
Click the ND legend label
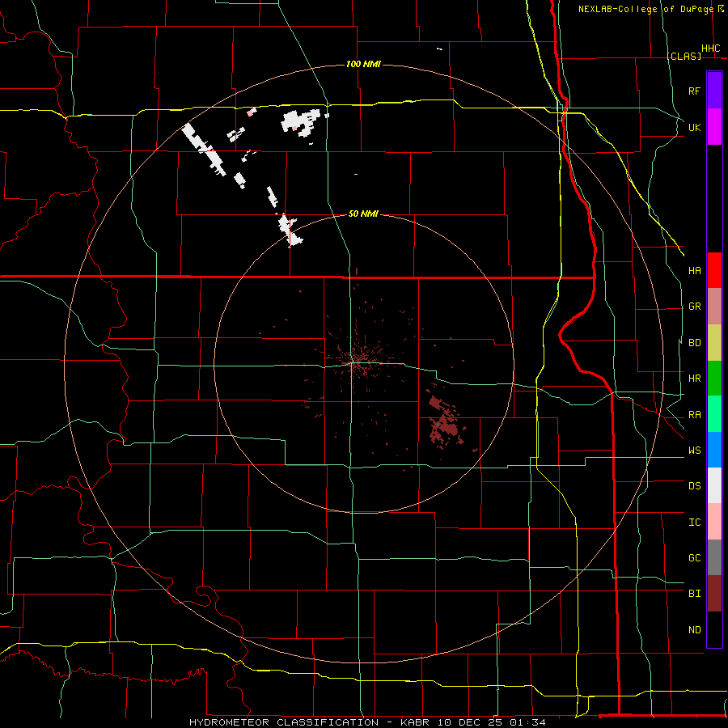pyautogui.click(x=695, y=630)
